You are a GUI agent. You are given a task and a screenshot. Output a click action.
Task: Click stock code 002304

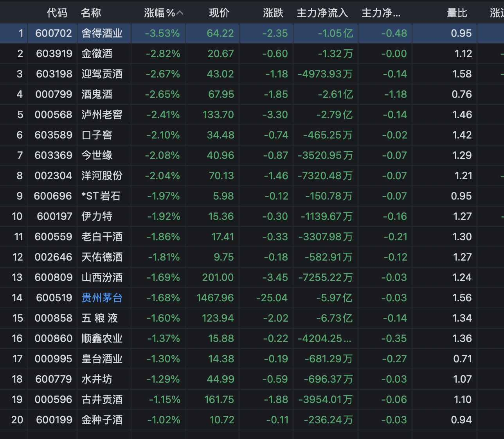[x=54, y=176]
